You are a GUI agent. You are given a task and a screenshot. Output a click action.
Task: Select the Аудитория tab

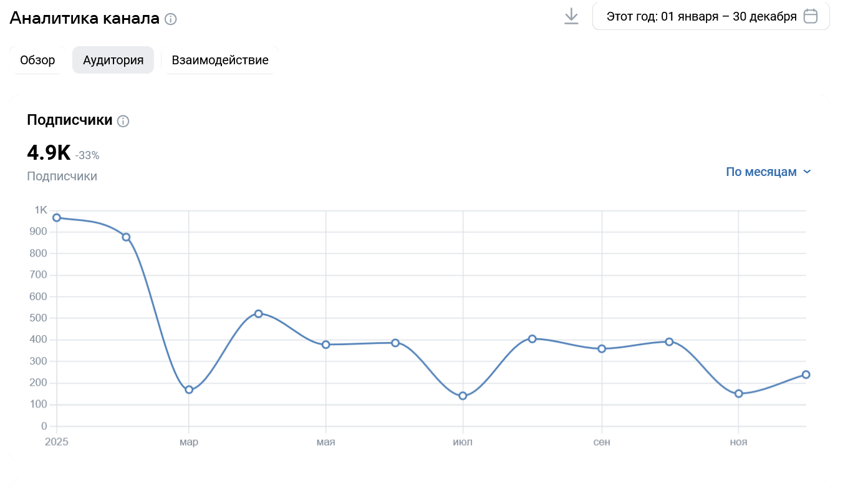coord(113,61)
